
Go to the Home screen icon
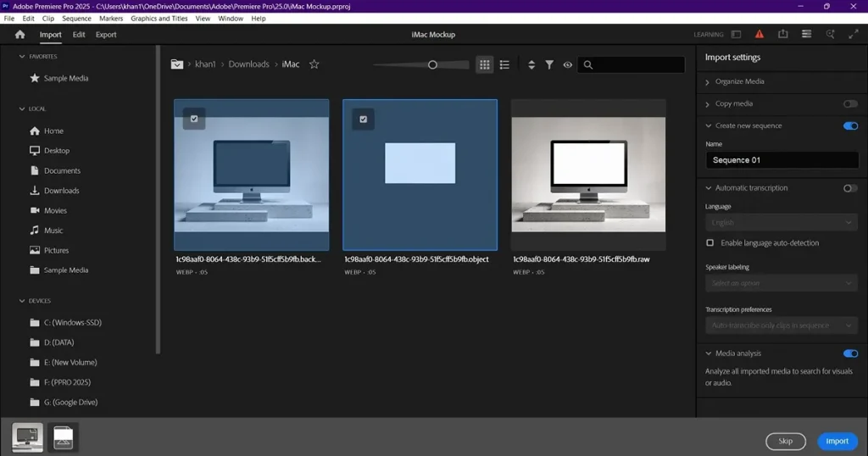20,34
